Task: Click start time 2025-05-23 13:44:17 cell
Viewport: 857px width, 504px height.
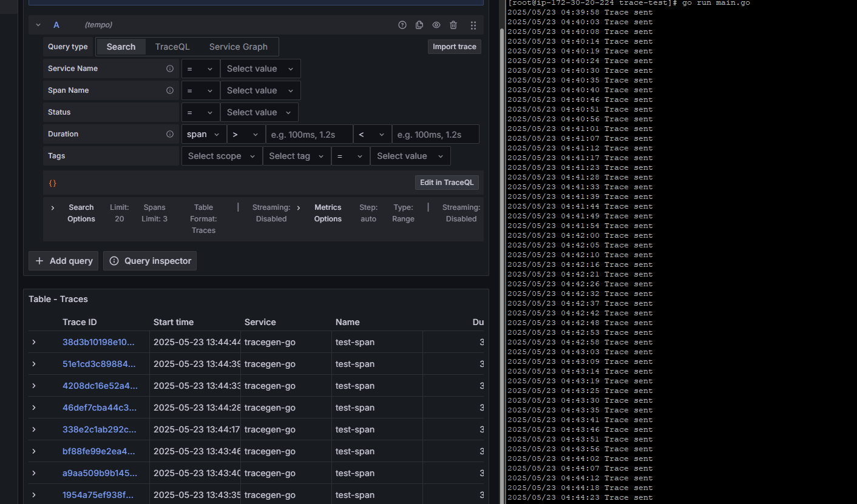Action: 195,429
